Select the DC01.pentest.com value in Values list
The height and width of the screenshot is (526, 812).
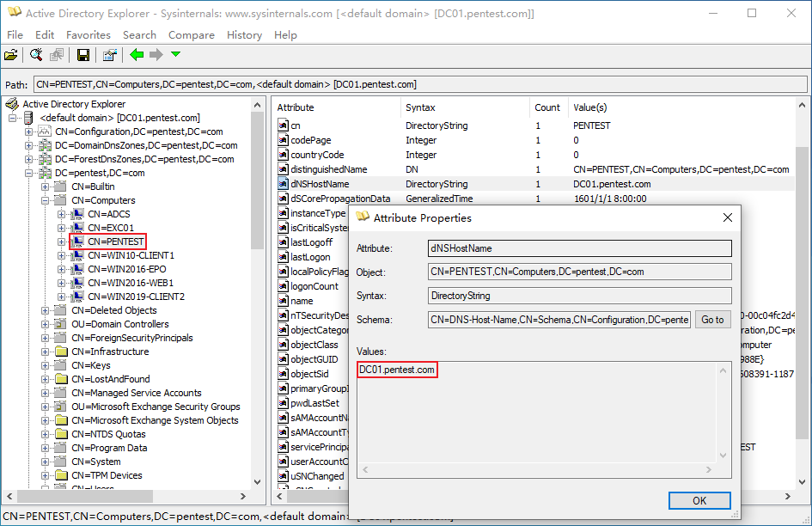click(x=397, y=370)
